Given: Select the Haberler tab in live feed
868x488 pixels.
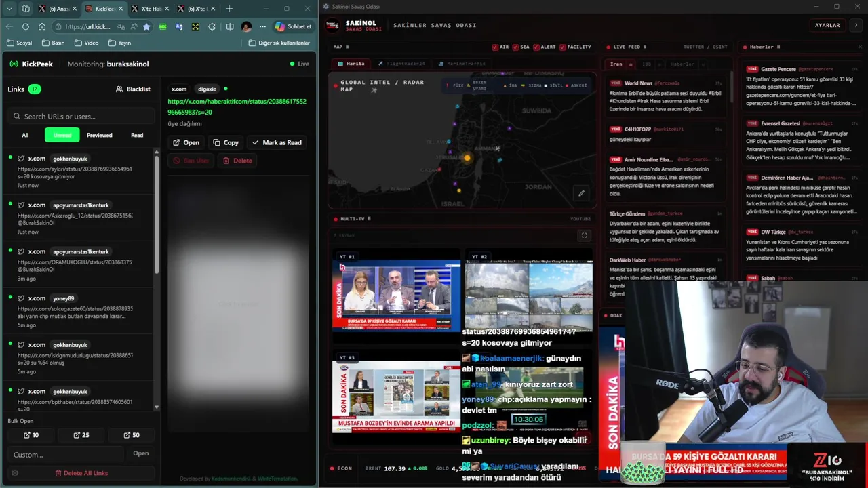Looking at the screenshot, I should [682, 64].
